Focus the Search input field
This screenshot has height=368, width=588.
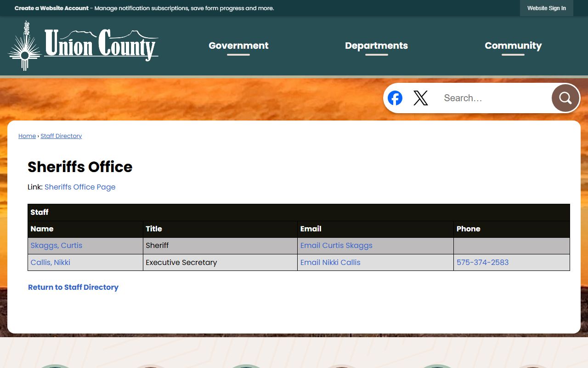[x=494, y=98]
